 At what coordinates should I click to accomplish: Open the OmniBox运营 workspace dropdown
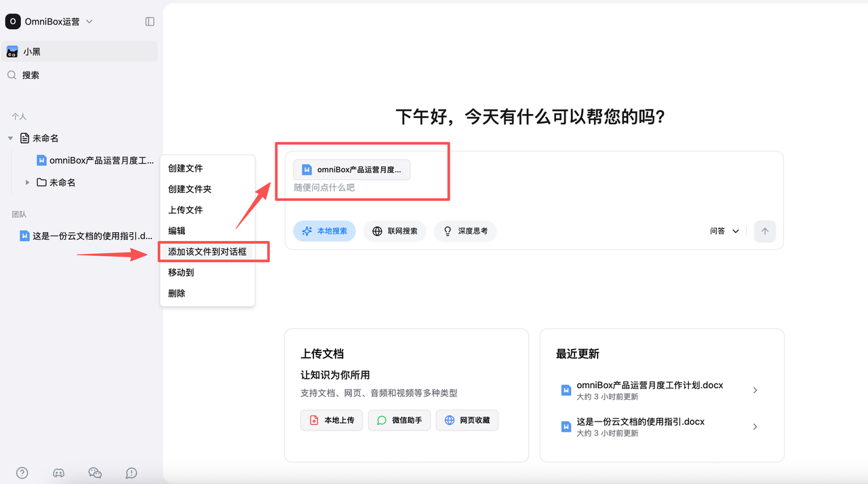tap(51, 22)
